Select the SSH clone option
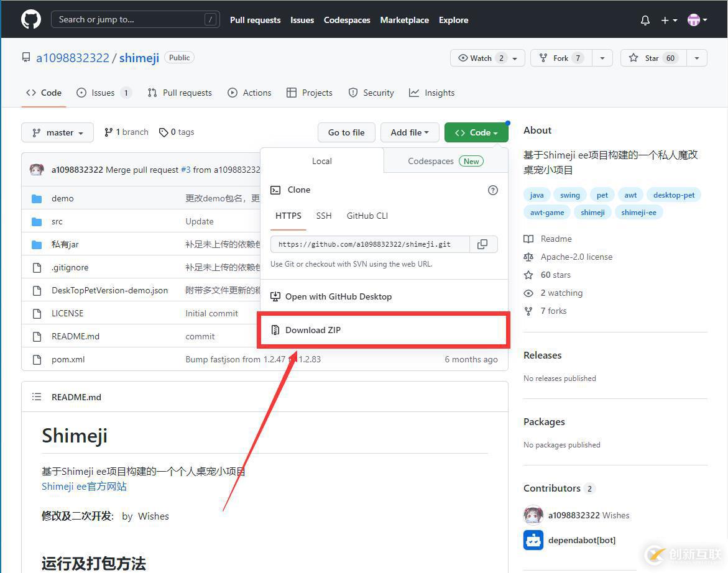Viewport: 728px width, 573px height. [x=324, y=216]
